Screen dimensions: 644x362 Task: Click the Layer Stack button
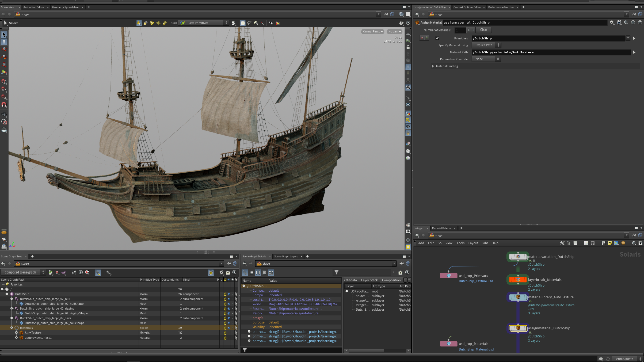click(x=369, y=280)
